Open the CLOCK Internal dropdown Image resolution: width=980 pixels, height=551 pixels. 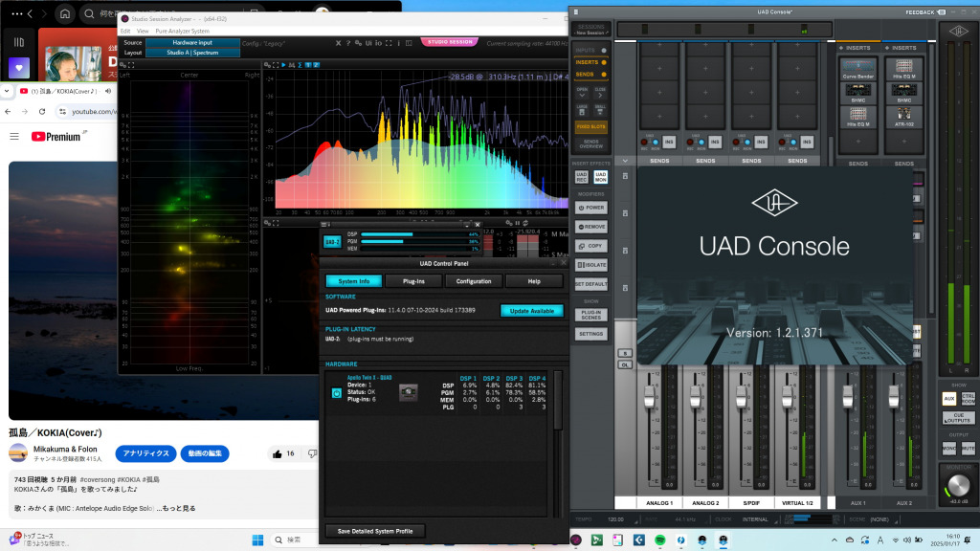[x=754, y=519]
